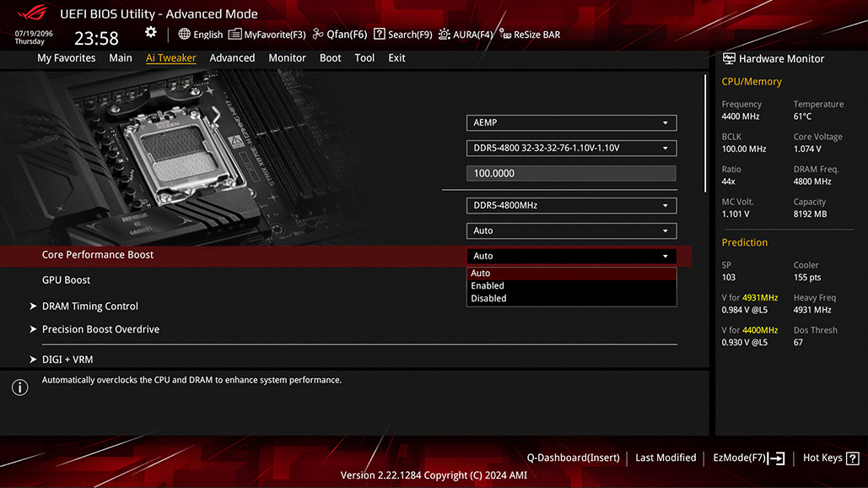This screenshot has height=488, width=868.
Task: Open Q-Dashboard(Insert)
Action: point(573,458)
